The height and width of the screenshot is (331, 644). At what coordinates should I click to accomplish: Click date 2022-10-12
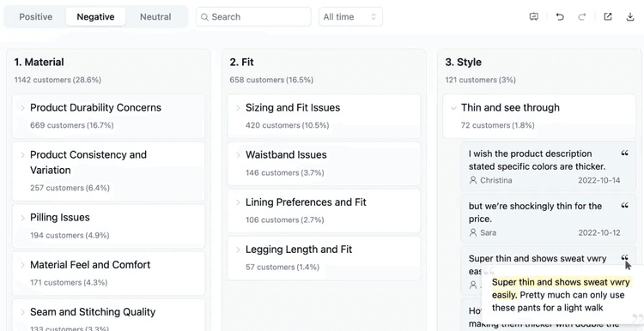click(599, 232)
